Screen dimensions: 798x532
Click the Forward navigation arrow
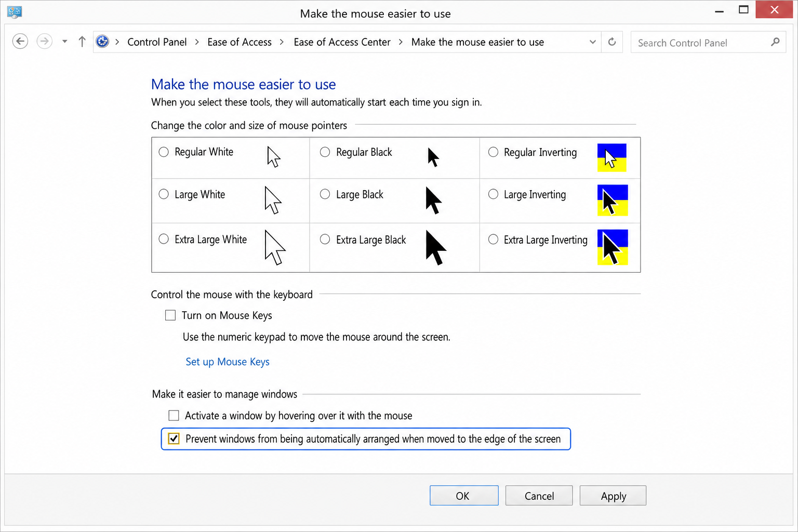pyautogui.click(x=45, y=41)
